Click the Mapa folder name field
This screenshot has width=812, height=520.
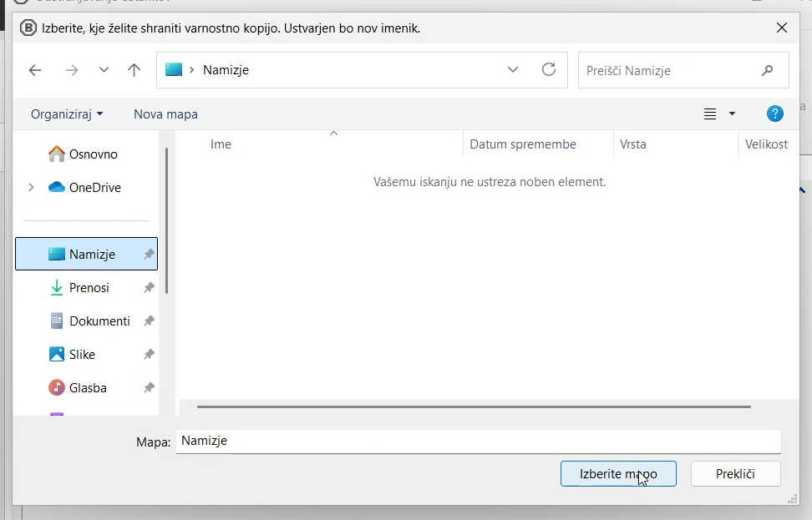[x=477, y=442]
